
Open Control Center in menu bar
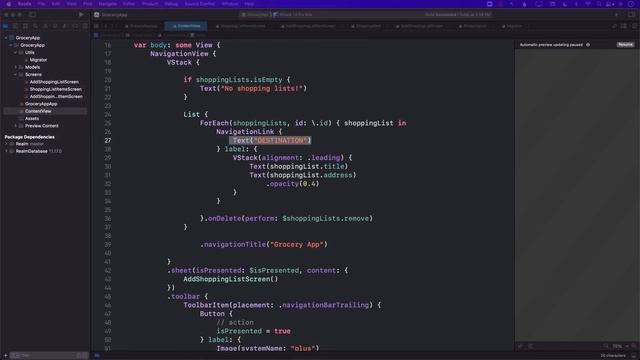pyautogui.click(x=609, y=4)
